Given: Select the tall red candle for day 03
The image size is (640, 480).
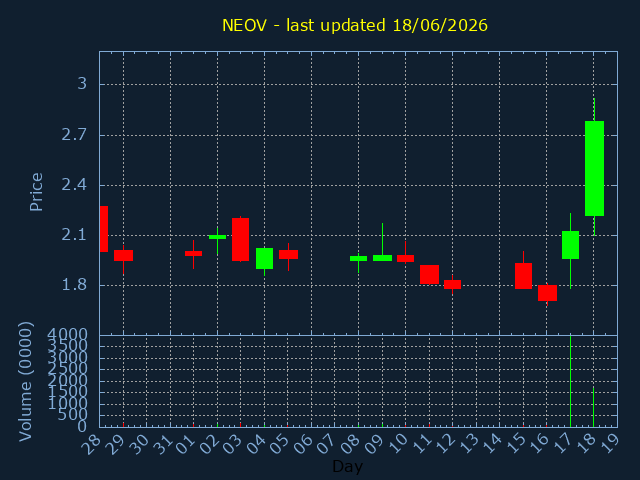Looking at the screenshot, I should coord(240,240).
